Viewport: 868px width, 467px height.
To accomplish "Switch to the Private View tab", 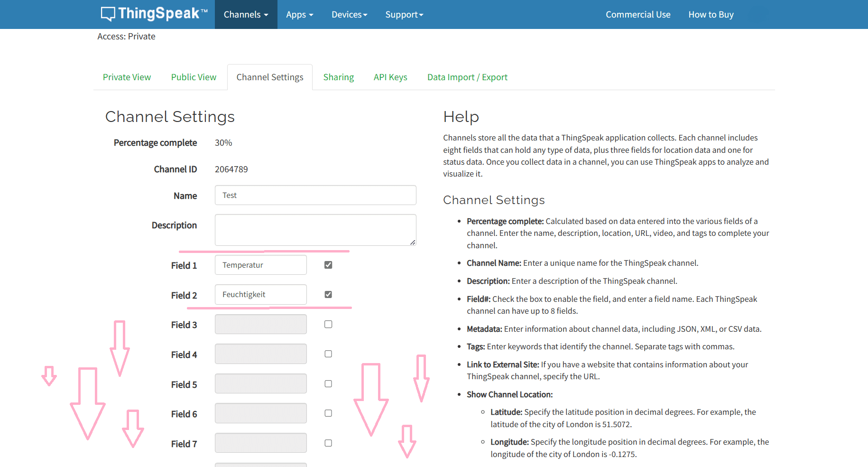I will tap(127, 77).
